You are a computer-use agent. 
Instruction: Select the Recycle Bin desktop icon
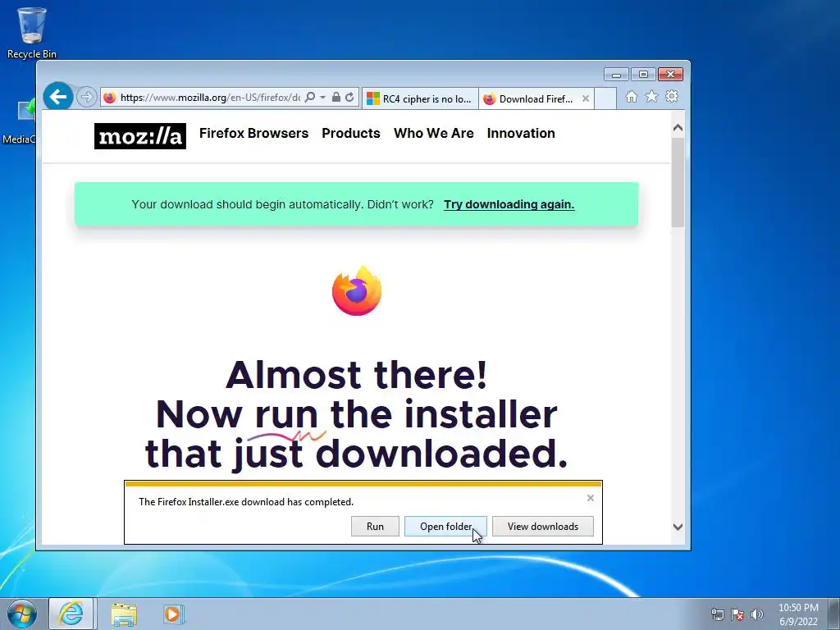click(x=32, y=33)
